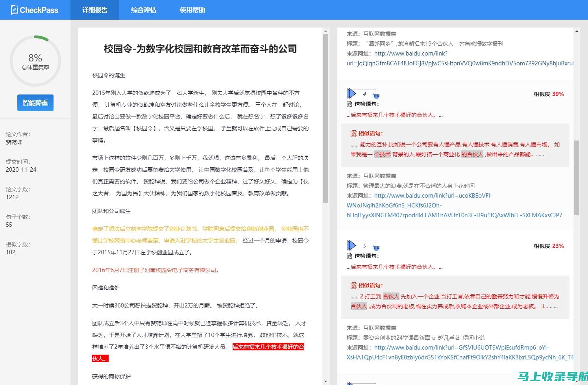Click the similar sentence starting 2.打工到 合伙人

coord(455,301)
